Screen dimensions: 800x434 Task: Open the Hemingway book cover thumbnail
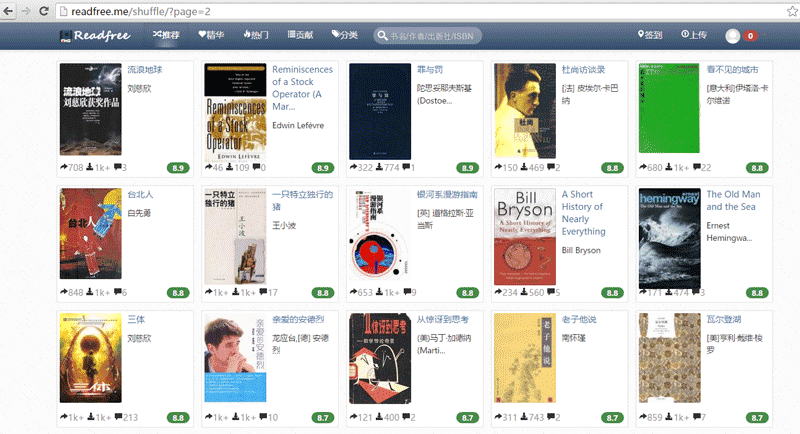[x=669, y=239]
